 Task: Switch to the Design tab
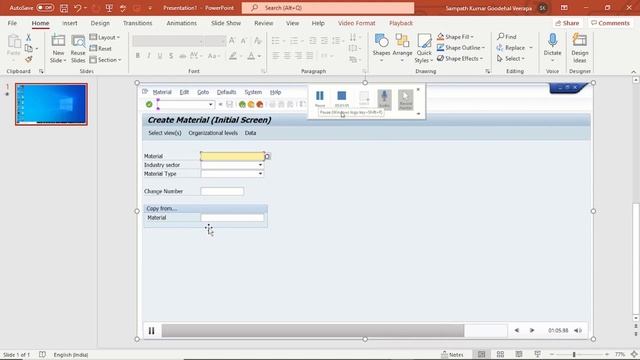[x=100, y=23]
